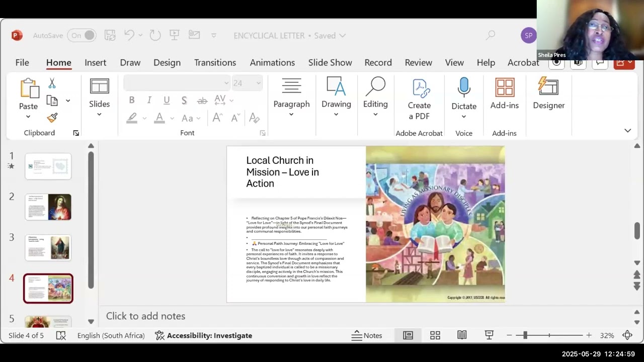Cut selection with scissors icon
This screenshot has height=362, width=644.
pos(52,83)
